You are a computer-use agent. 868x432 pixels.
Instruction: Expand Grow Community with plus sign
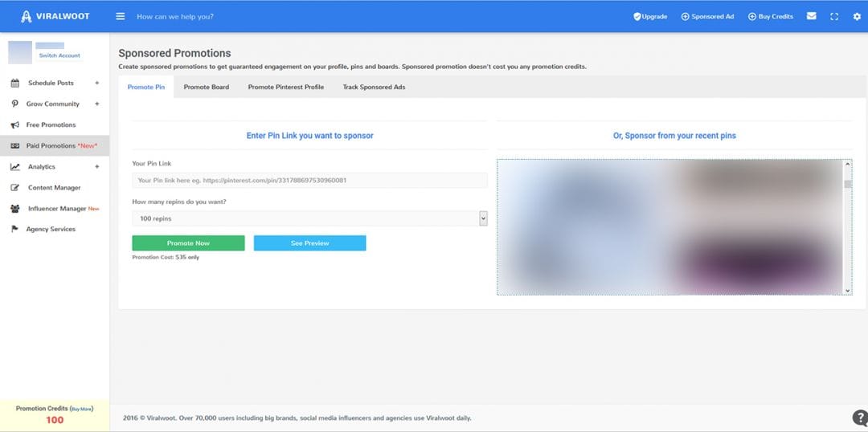pos(97,104)
